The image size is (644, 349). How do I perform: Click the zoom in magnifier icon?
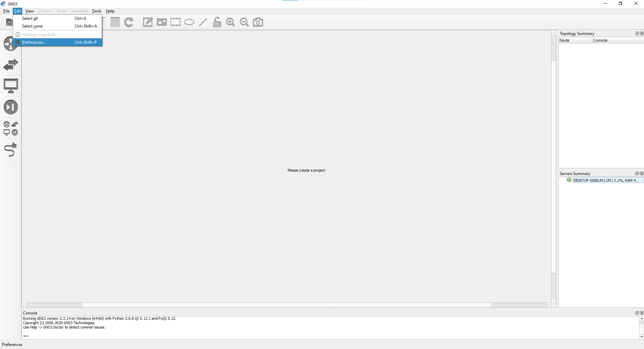pos(231,22)
